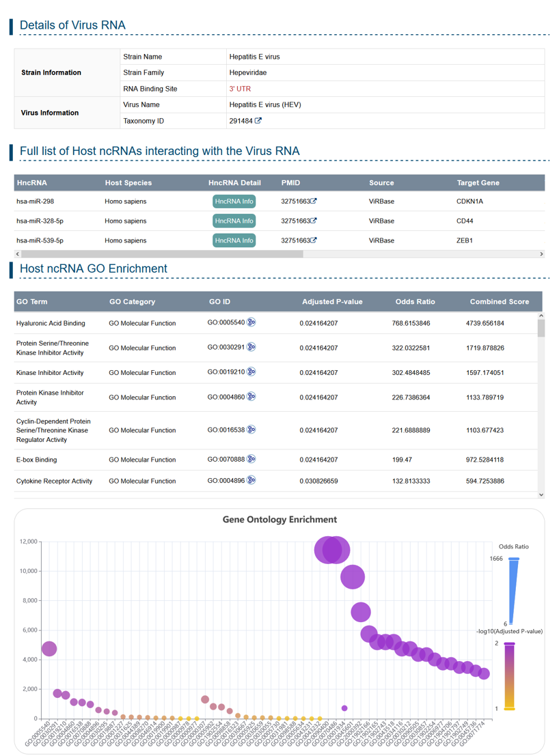Click GO graph icon next to GO:0004896
The height and width of the screenshot is (756, 559).
(251, 481)
